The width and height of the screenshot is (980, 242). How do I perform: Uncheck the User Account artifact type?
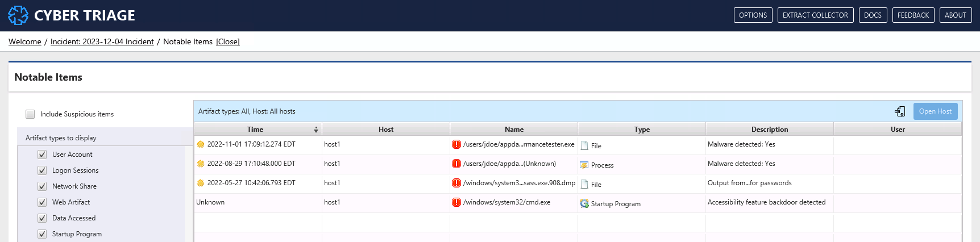pyautogui.click(x=42, y=155)
